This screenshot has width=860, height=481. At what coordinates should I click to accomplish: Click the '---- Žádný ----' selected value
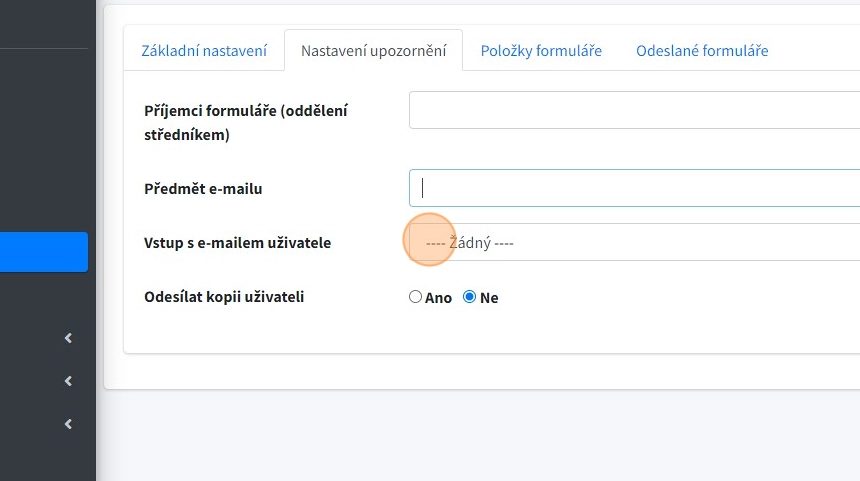(x=469, y=243)
